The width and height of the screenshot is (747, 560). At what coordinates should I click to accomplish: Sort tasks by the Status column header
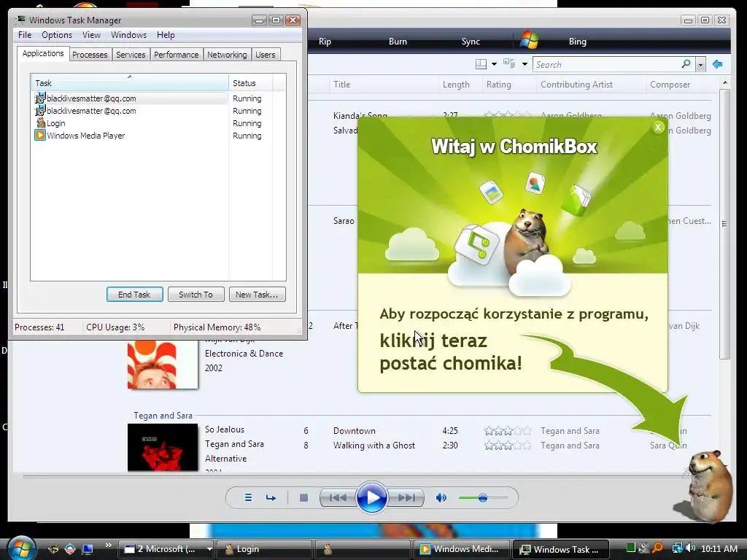click(251, 83)
